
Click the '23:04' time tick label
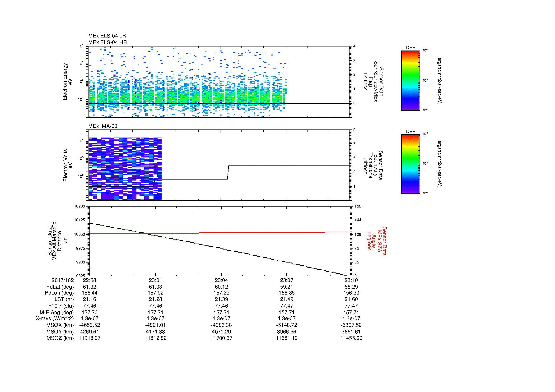pyautogui.click(x=221, y=280)
